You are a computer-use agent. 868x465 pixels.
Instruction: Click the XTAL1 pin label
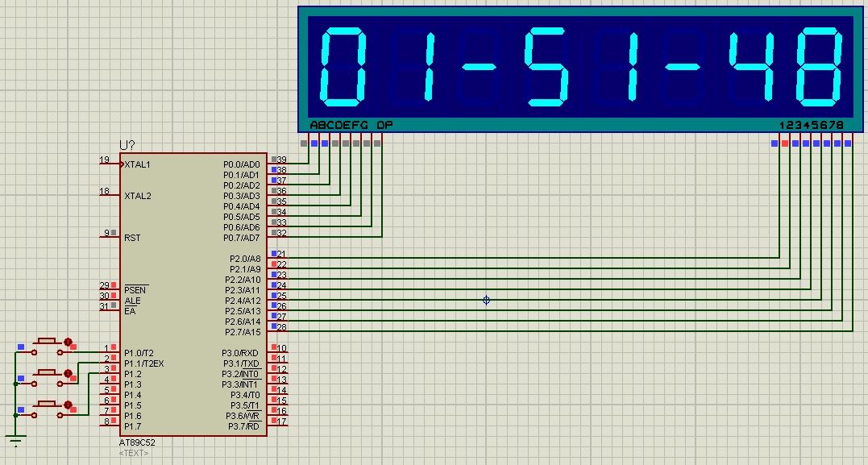[x=137, y=164]
